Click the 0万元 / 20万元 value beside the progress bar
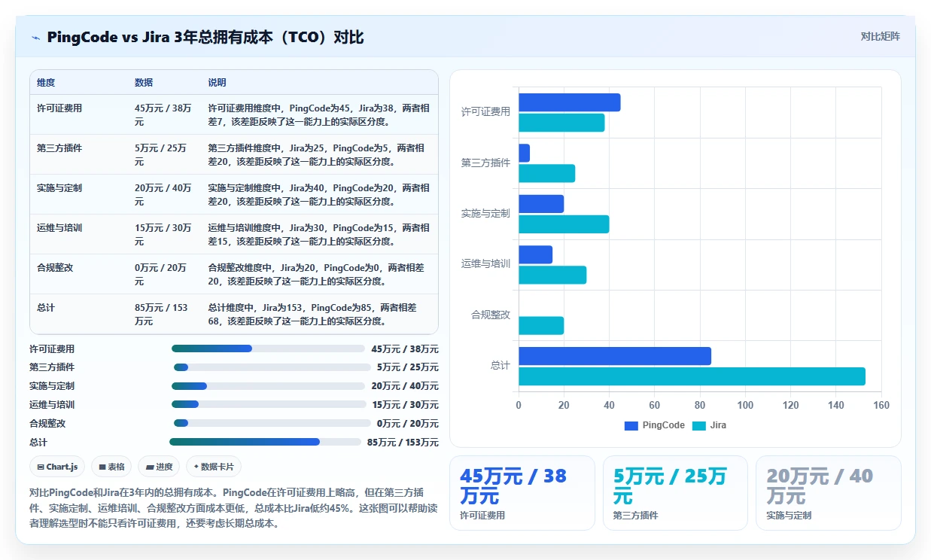This screenshot has height=560, width=931. click(407, 424)
